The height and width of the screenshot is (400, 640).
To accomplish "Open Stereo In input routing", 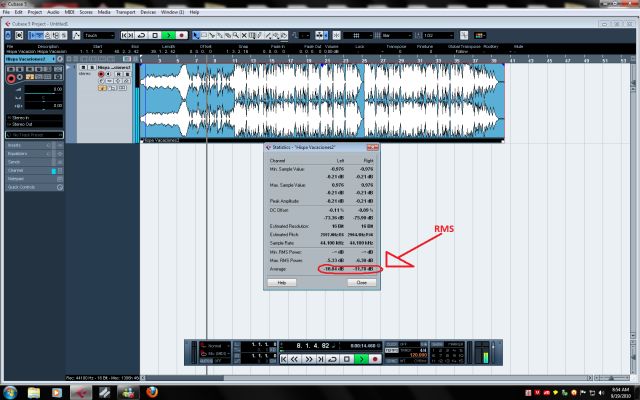I will [34, 118].
